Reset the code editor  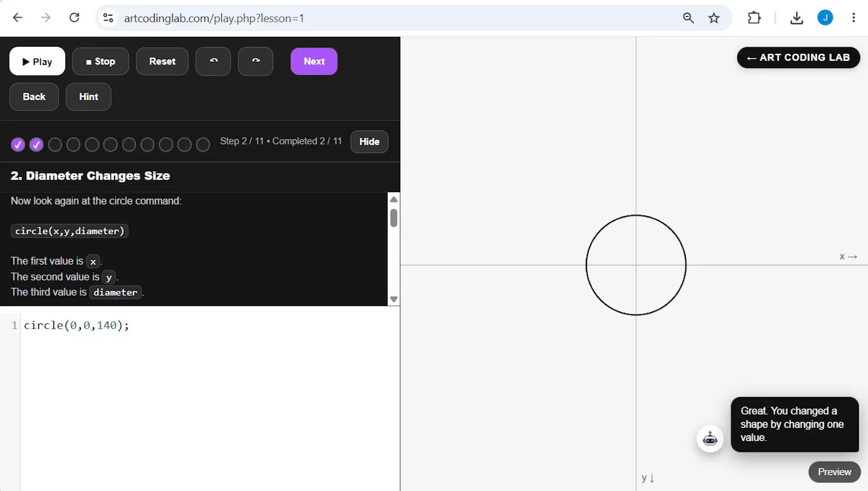[x=162, y=61]
